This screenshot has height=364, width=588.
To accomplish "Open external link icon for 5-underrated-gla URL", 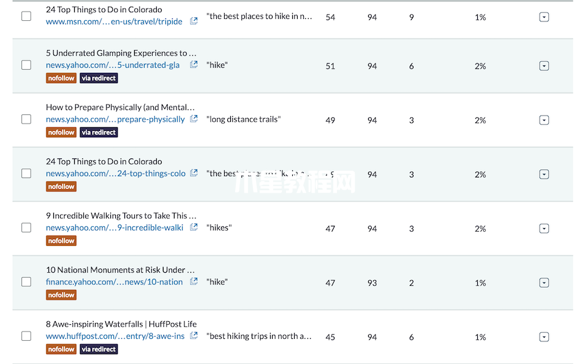I will point(194,65).
